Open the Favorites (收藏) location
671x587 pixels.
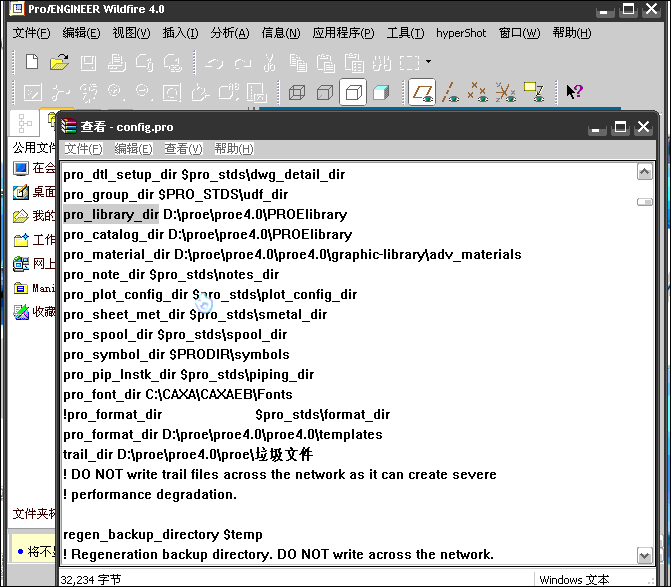(x=34, y=312)
